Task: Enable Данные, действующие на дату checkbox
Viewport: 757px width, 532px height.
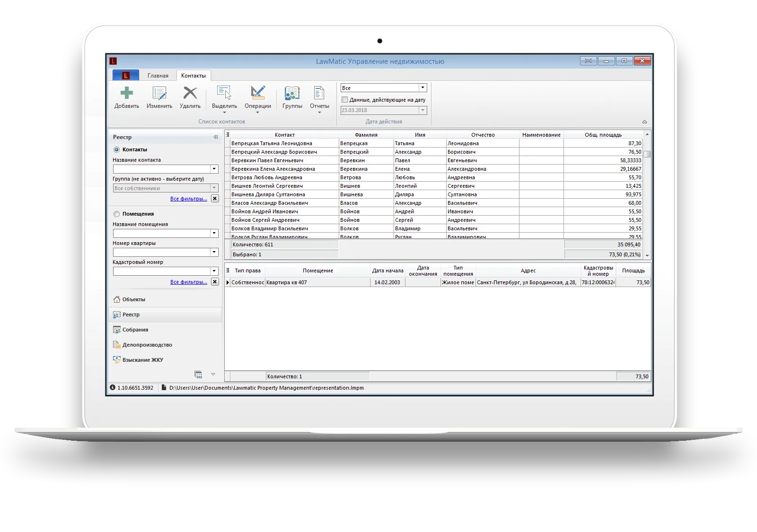Action: (344, 100)
